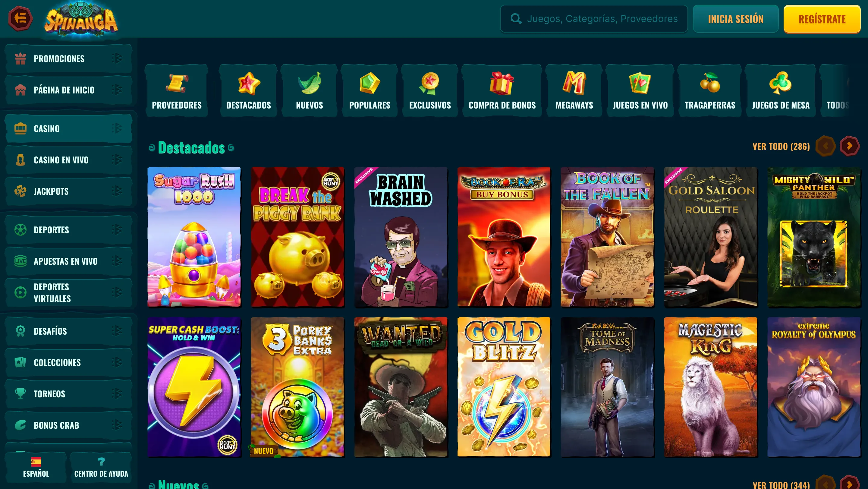The image size is (868, 489).
Task: Open the Mighty Wild Panther game
Action: pyautogui.click(x=814, y=237)
